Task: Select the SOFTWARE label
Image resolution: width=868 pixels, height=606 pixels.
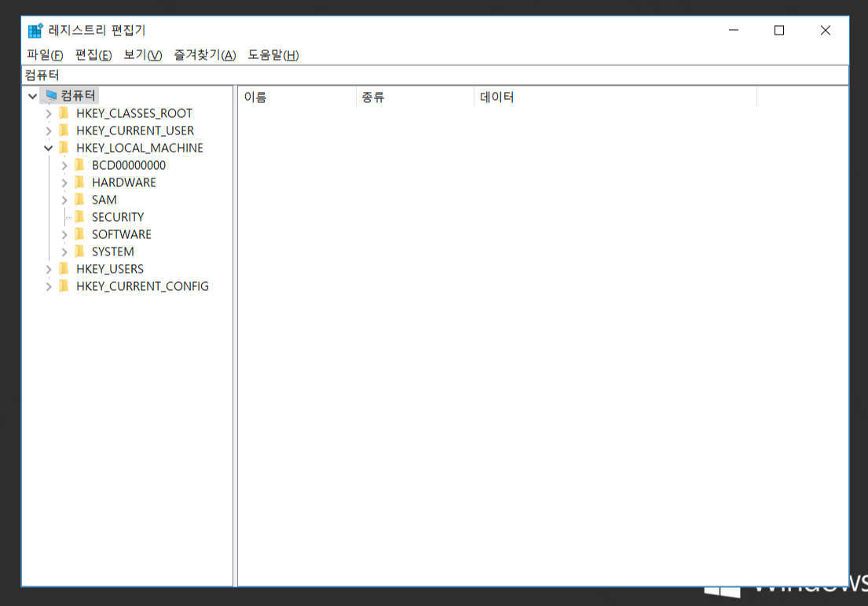Action: point(121,234)
